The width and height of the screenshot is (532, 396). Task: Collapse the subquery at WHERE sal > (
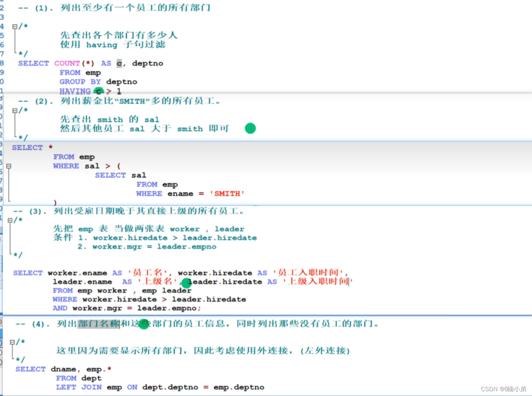9,166
